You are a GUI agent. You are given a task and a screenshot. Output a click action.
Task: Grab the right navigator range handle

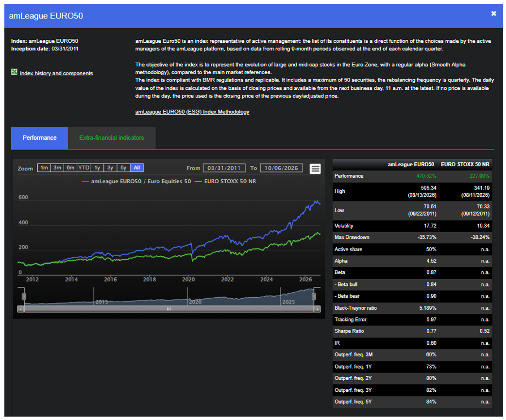[314, 296]
